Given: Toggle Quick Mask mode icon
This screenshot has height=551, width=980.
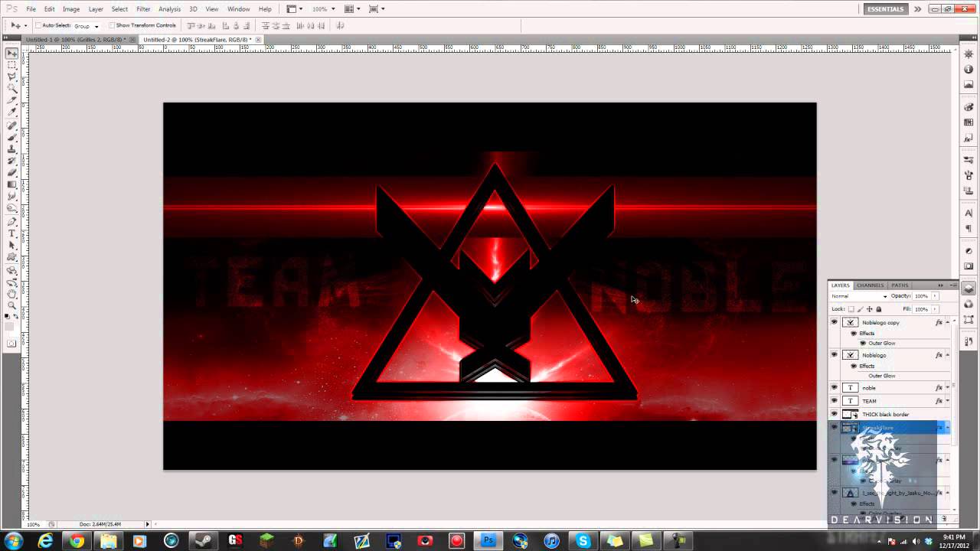Looking at the screenshot, I should (x=11, y=344).
